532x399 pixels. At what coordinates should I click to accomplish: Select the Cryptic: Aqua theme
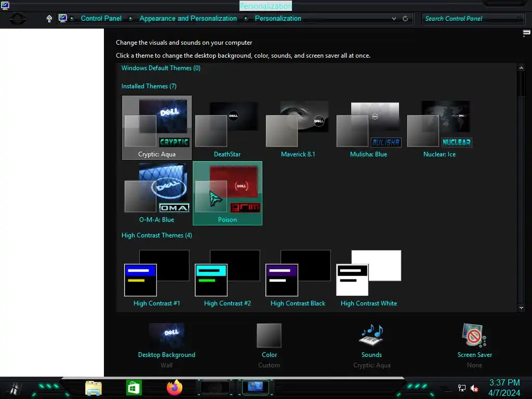tap(157, 128)
